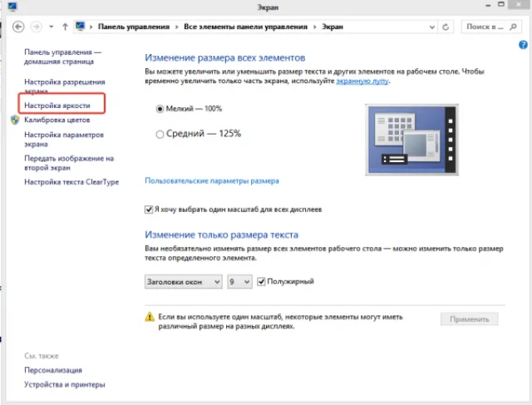532x405 pixels.
Task: Select the 'Мелкий — 100%' radio button
Action: [160, 109]
